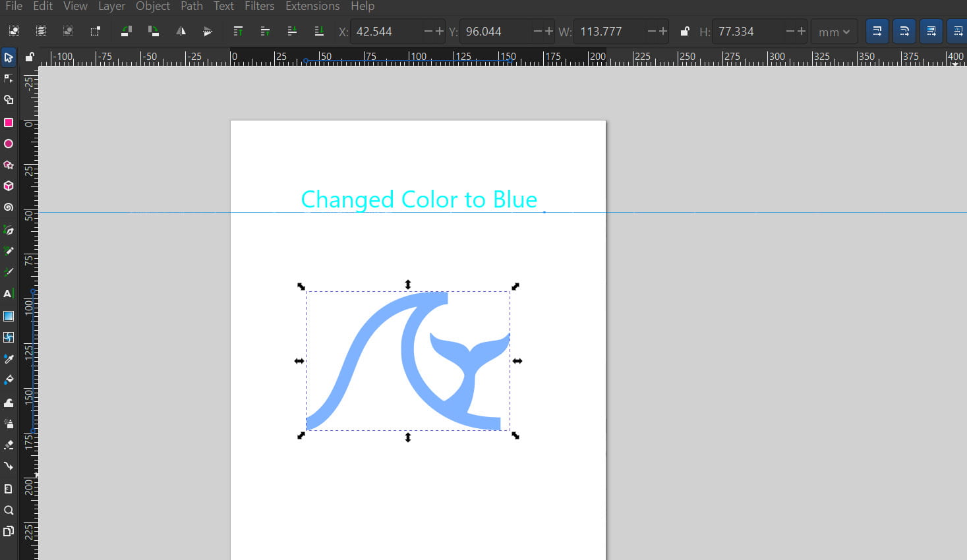The width and height of the screenshot is (967, 560).
Task: Select the Shape Builder tool
Action: coord(9,100)
